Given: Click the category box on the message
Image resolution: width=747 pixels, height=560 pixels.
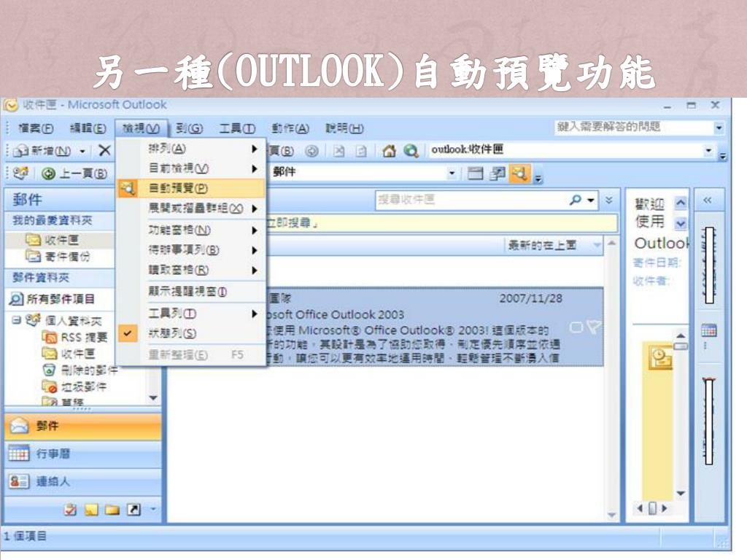Looking at the screenshot, I should pyautogui.click(x=576, y=327).
